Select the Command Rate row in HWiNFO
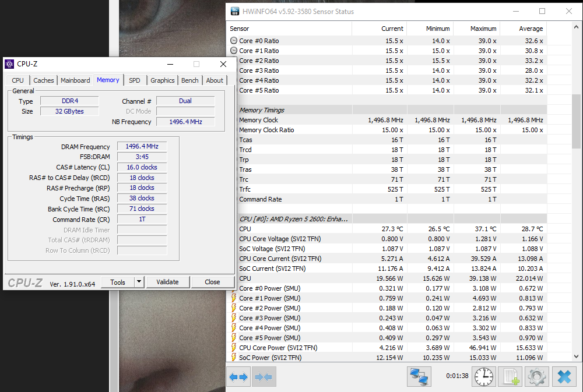This screenshot has width=583, height=392. pos(392,199)
